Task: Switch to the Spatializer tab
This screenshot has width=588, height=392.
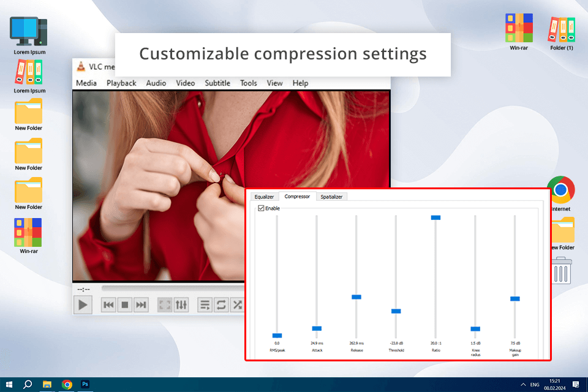Action: [x=331, y=197]
